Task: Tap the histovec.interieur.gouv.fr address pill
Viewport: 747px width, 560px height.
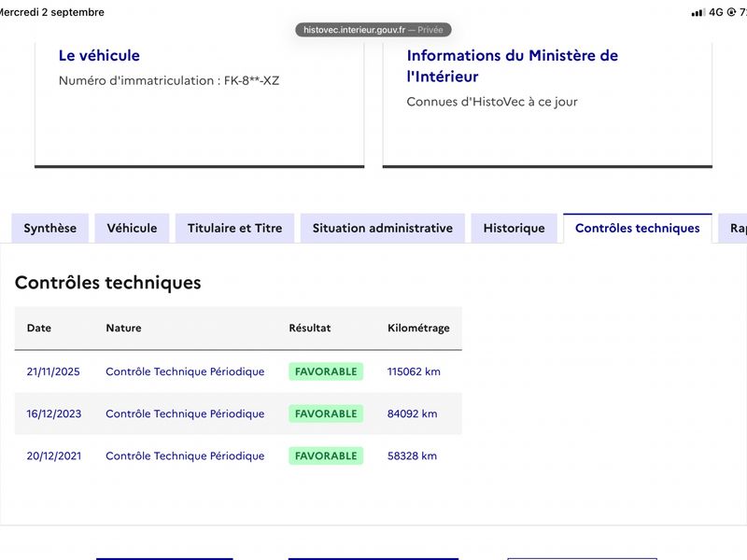Action: tap(373, 30)
